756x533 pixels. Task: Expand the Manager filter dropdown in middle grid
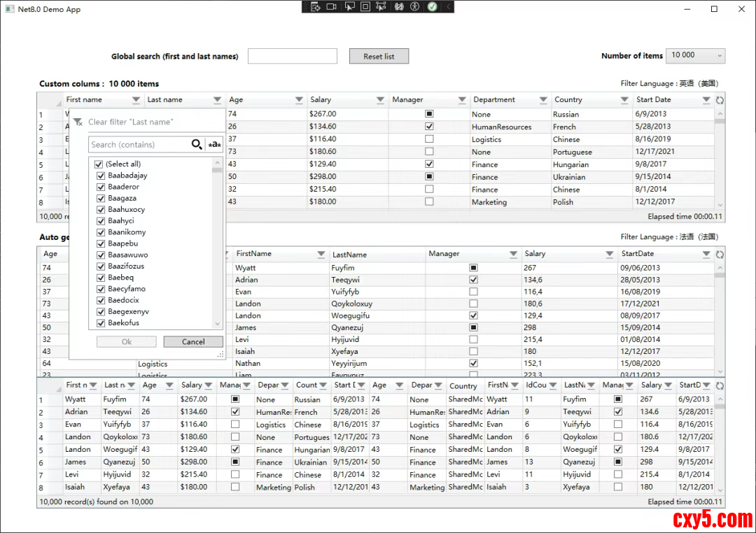[514, 254]
